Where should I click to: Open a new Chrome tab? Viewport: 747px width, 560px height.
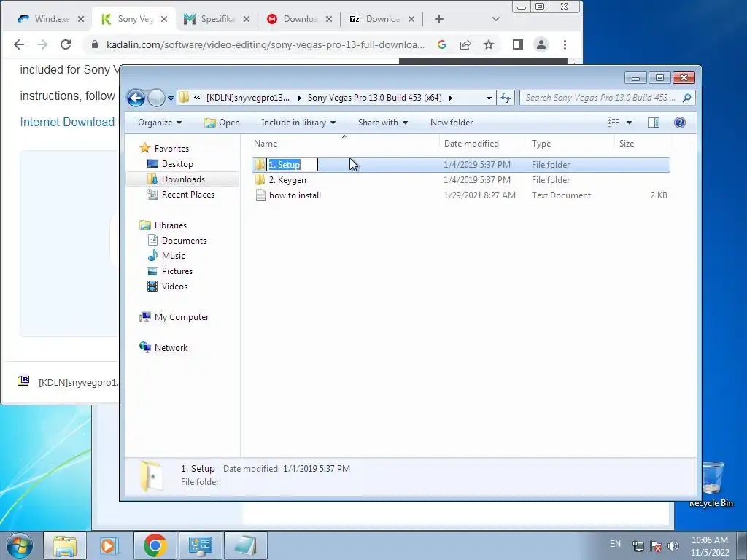click(439, 19)
